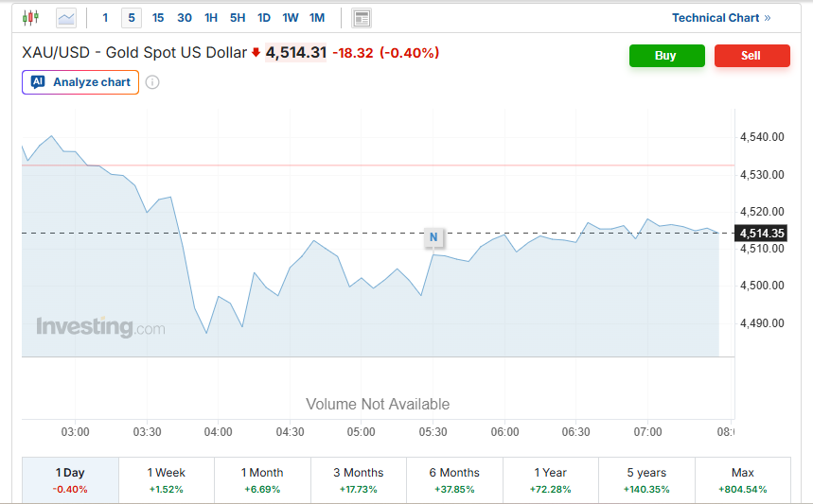The width and height of the screenshot is (813, 504).
Task: Show the 1 Year range tab
Action: [x=550, y=480]
